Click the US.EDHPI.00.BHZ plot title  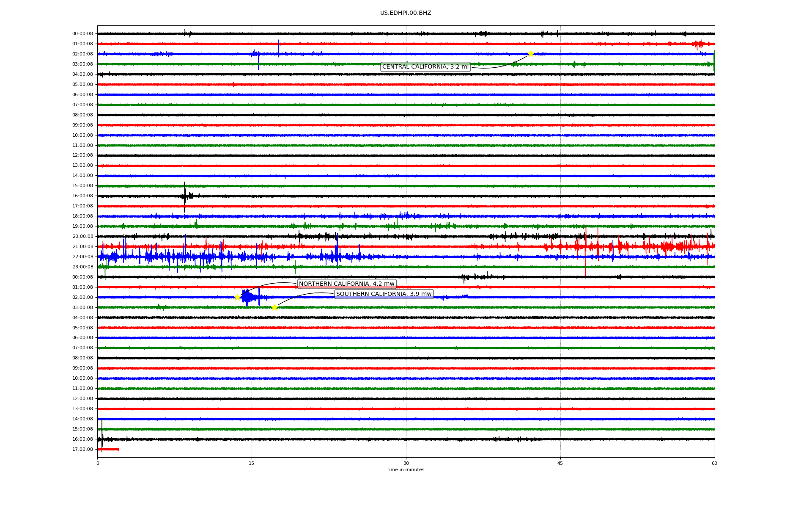pyautogui.click(x=406, y=13)
